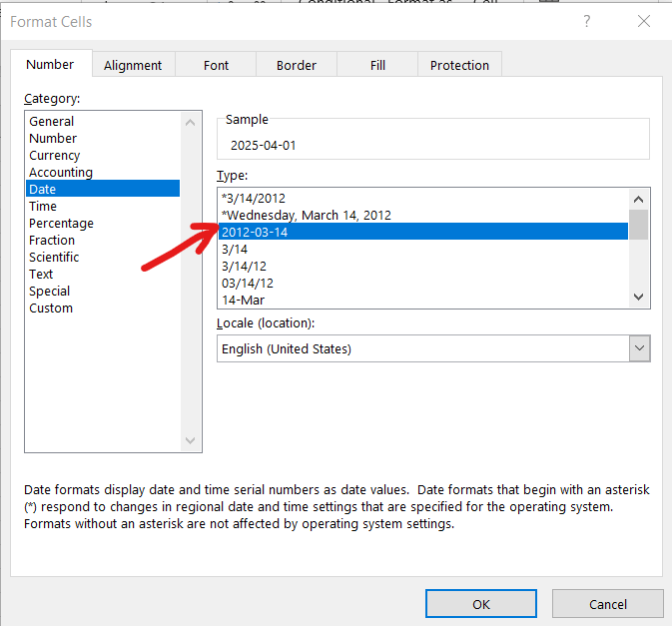The height and width of the screenshot is (626, 672).
Task: Open the Alignment tab
Action: coord(133,65)
